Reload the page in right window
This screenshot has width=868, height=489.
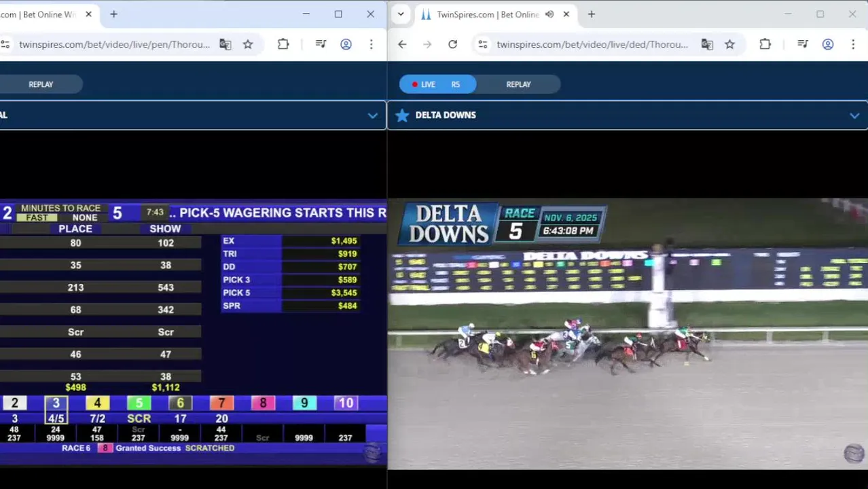point(452,45)
